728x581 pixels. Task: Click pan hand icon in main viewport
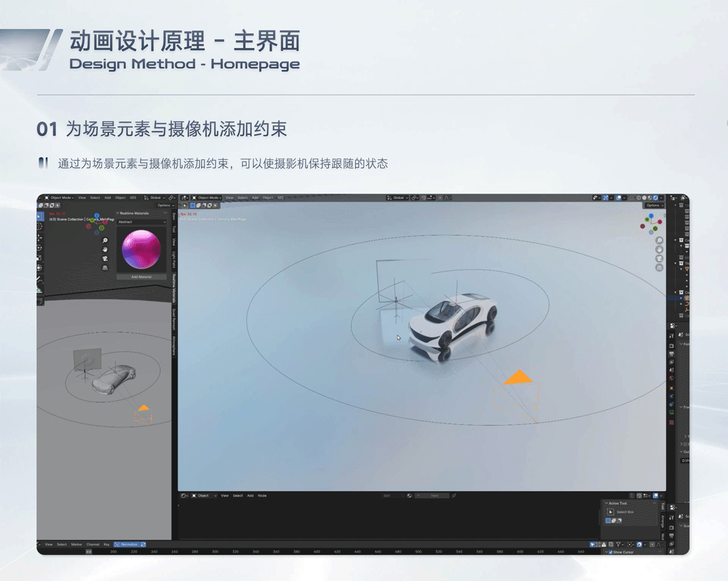(659, 249)
